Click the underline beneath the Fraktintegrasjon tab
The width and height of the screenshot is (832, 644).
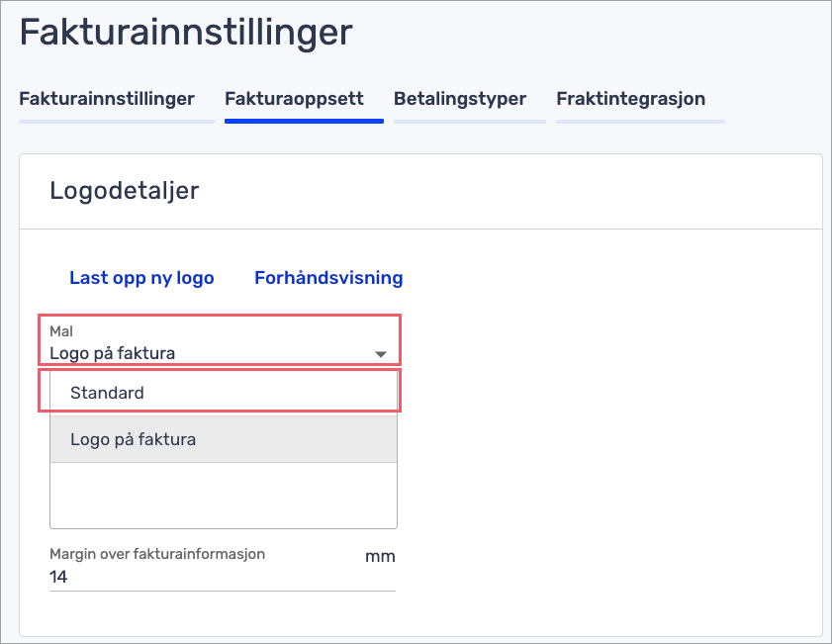pos(640,122)
